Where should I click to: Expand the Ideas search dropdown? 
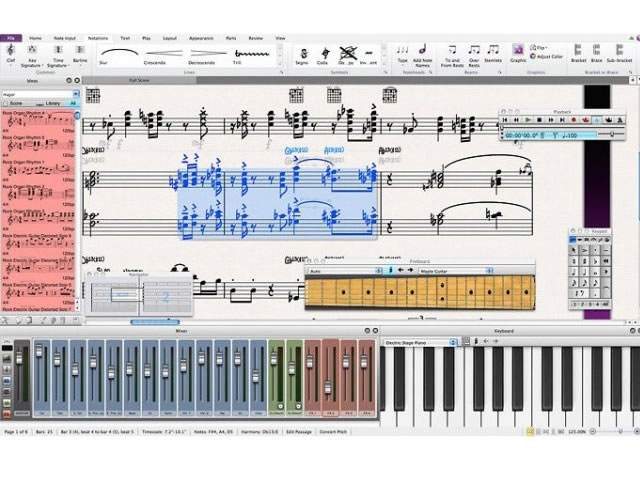74,94
